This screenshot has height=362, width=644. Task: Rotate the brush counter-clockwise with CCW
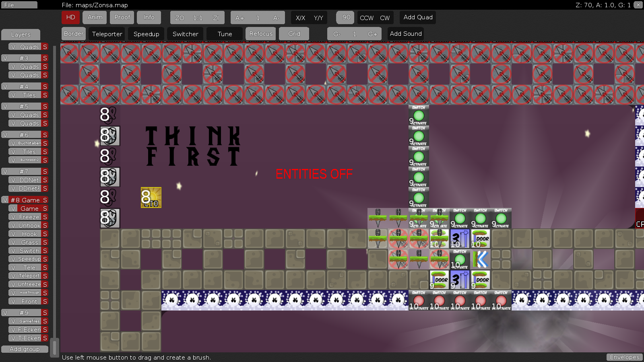367,18
